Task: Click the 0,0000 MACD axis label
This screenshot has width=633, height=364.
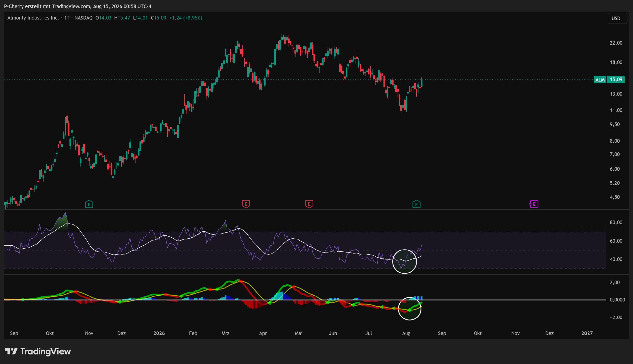Action: coord(617,300)
